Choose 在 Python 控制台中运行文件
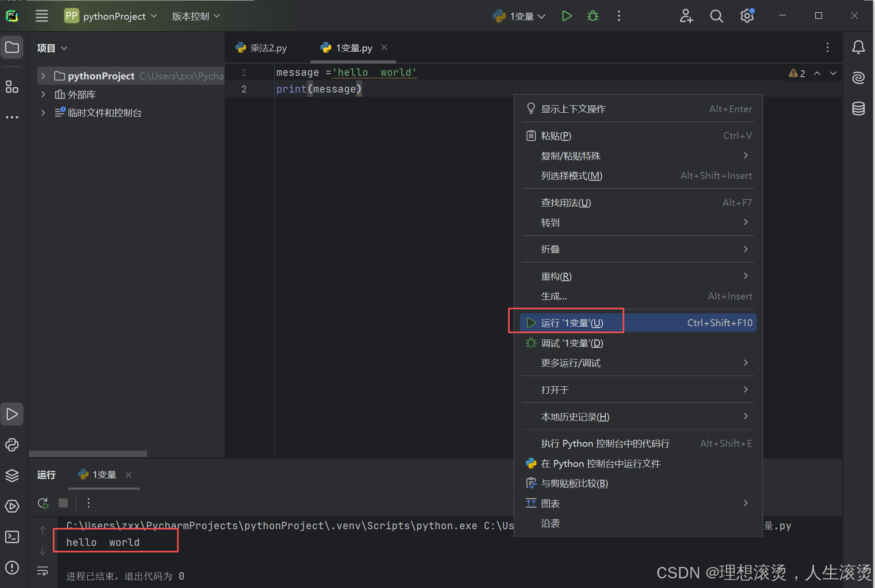This screenshot has height=588, width=875. 638,463
